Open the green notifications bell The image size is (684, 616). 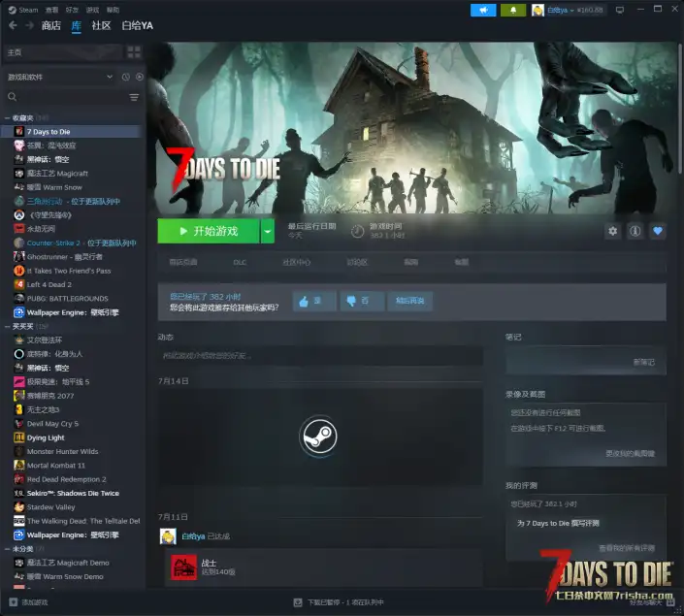click(x=513, y=10)
